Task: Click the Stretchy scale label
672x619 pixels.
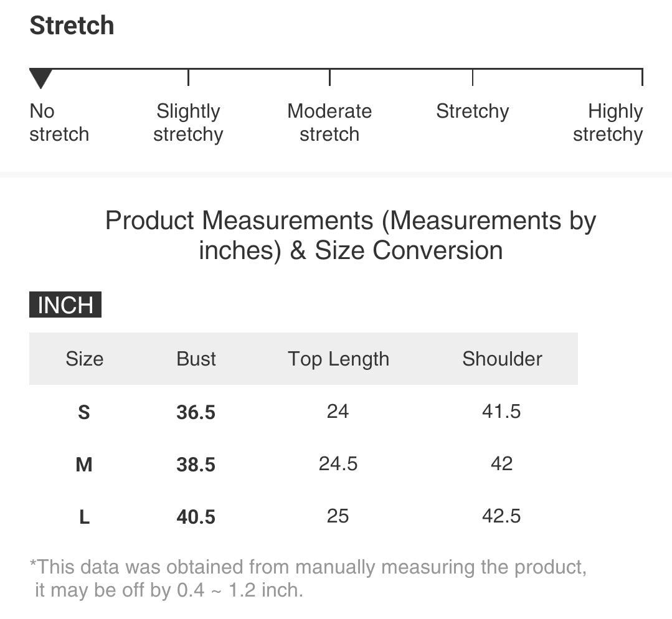Action: (x=472, y=111)
